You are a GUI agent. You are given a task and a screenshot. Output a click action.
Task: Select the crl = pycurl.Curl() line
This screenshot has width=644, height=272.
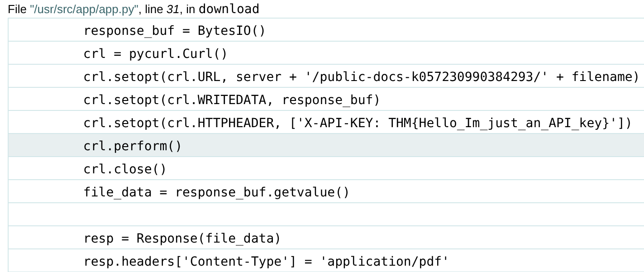click(x=155, y=54)
